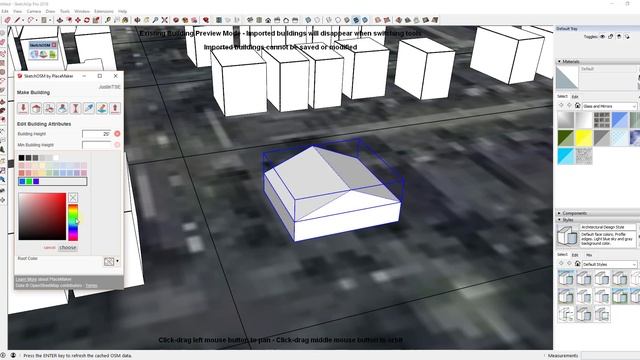This screenshot has width=640, height=360.
Task: Select the Line pencil tool
Action: (x=17, y=20)
